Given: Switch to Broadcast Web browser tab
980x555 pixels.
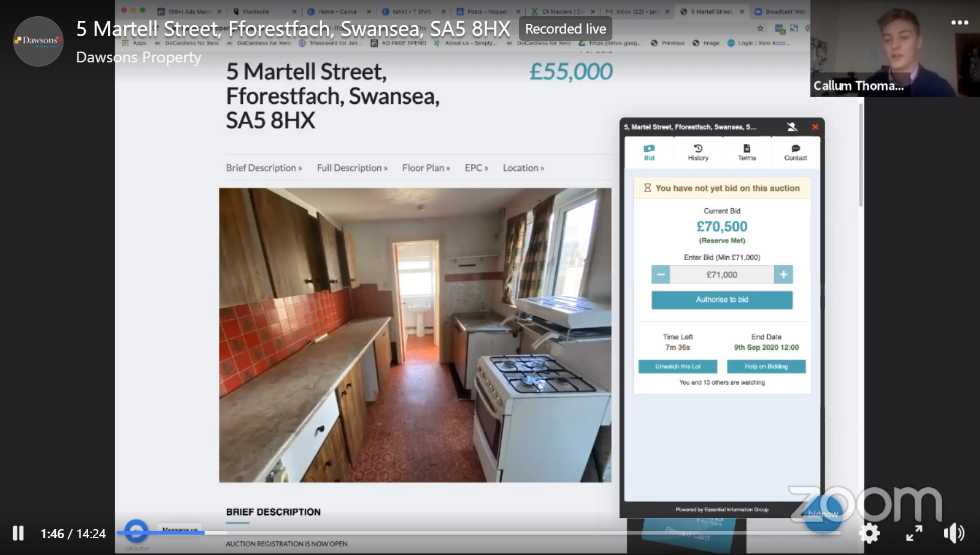Looking at the screenshot, I should click(x=781, y=11).
